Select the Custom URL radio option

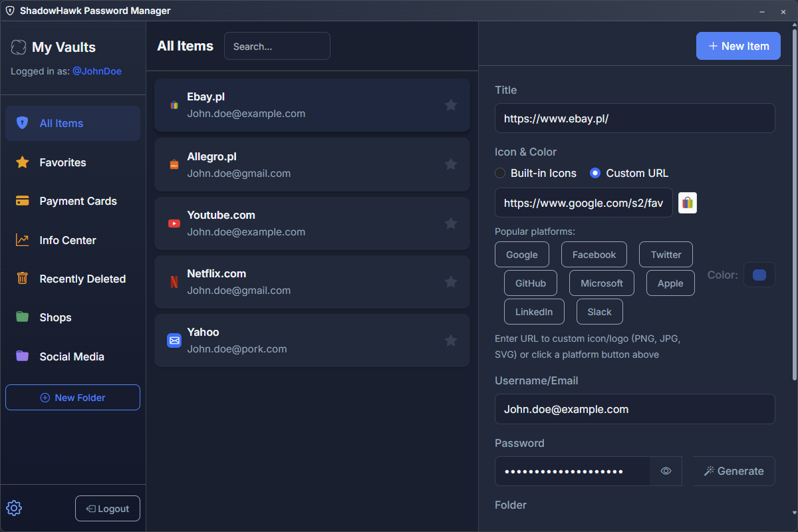pyautogui.click(x=595, y=173)
